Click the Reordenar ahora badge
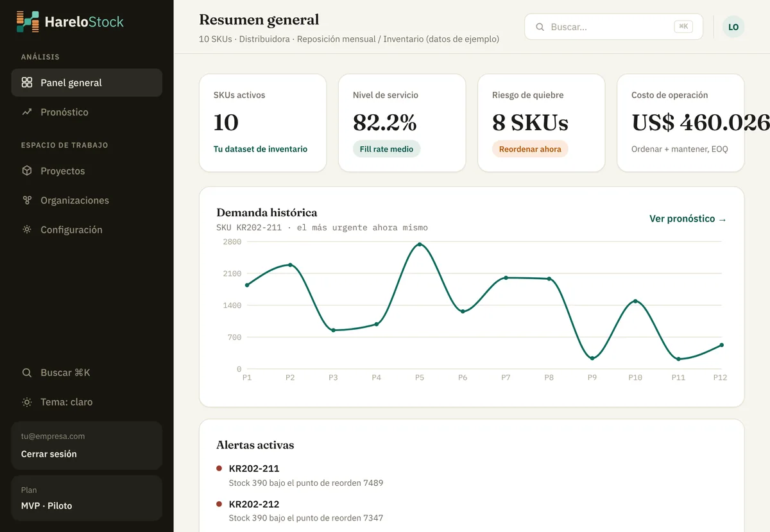Screen dimensions: 770x532 click(x=530, y=149)
